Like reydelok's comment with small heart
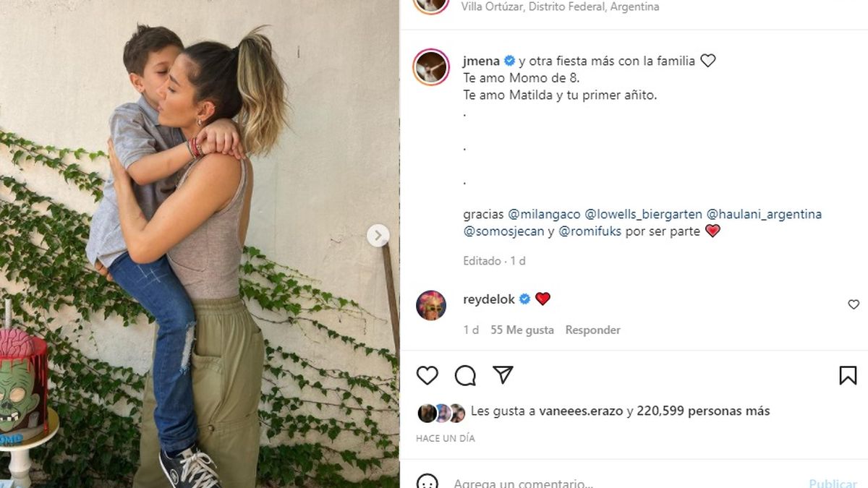868x488 pixels. [x=854, y=304]
